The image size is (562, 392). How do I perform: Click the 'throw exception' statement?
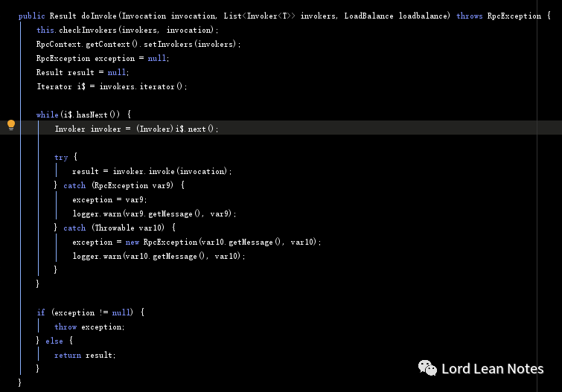click(x=89, y=327)
